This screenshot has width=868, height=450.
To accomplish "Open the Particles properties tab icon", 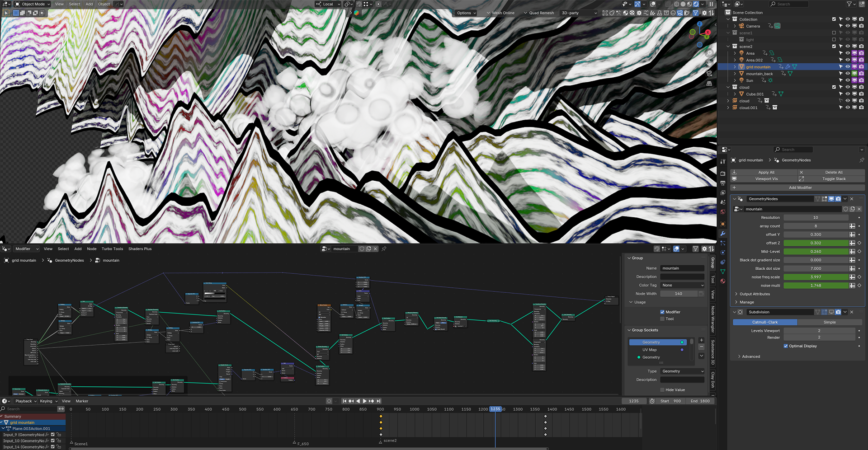I will 722,243.
